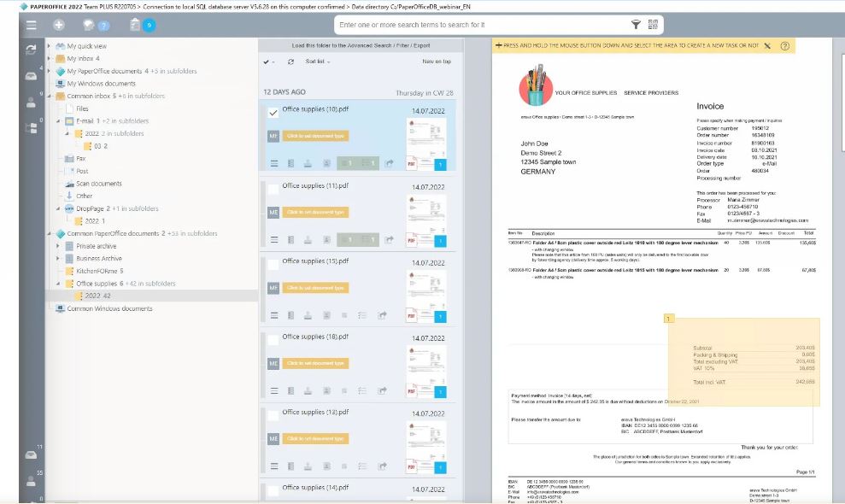Select the Business Archive folder
The height and width of the screenshot is (504, 845).
pyautogui.click(x=98, y=258)
